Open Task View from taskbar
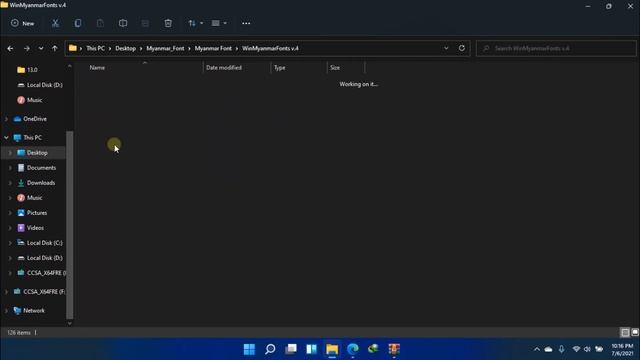Screen dimensions: 640x360 coord(291,349)
